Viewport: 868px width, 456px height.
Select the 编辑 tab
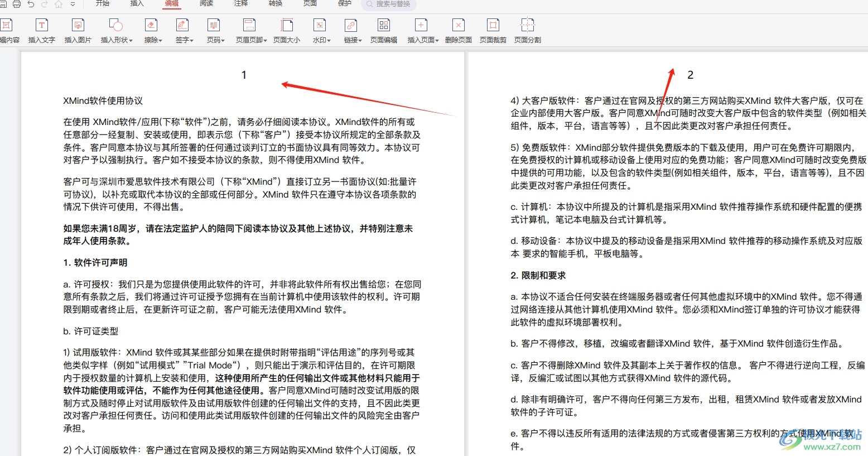[x=172, y=3]
